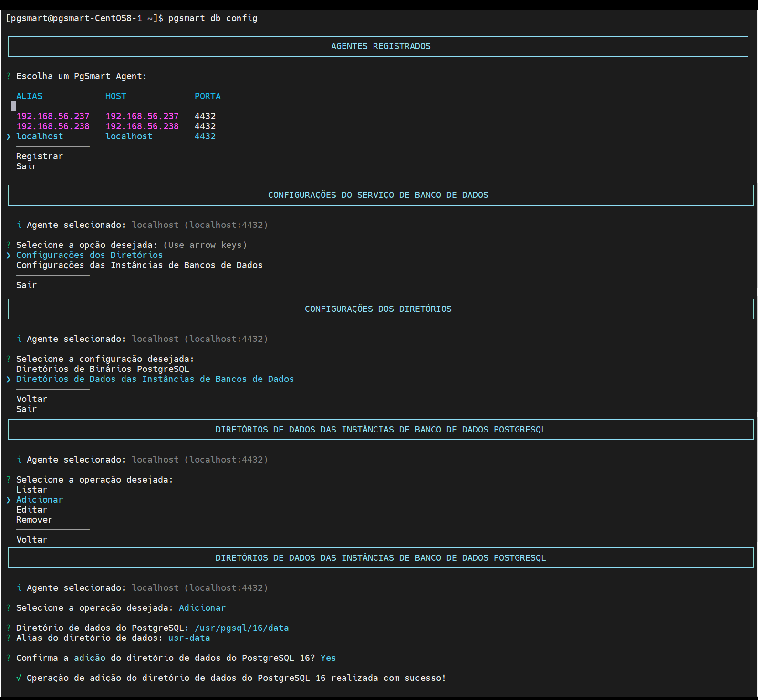Select Diretórios de Binários PostgreSQL option
This screenshot has width=758, height=700.
[x=103, y=369]
